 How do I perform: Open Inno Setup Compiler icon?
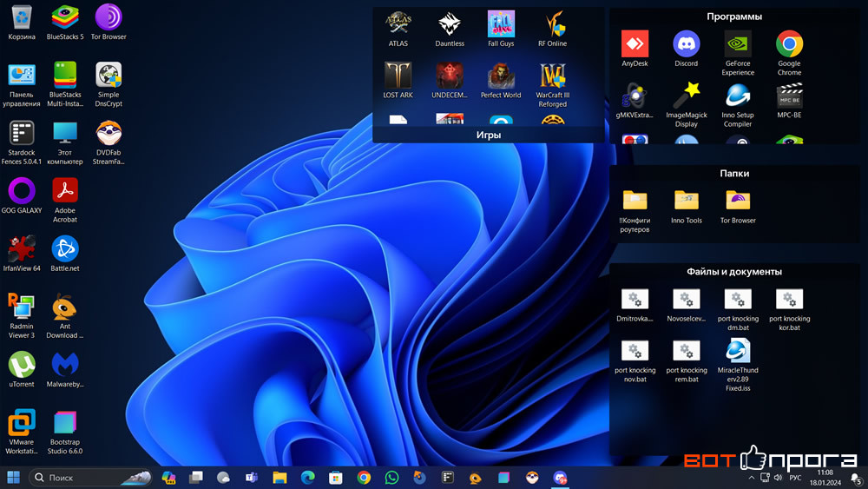(x=738, y=105)
